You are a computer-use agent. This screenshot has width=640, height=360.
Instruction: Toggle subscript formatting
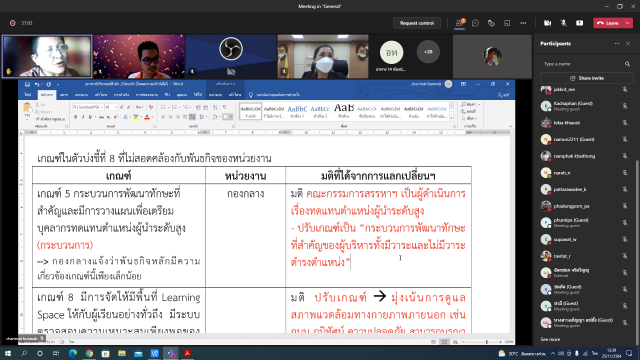[x=109, y=117]
